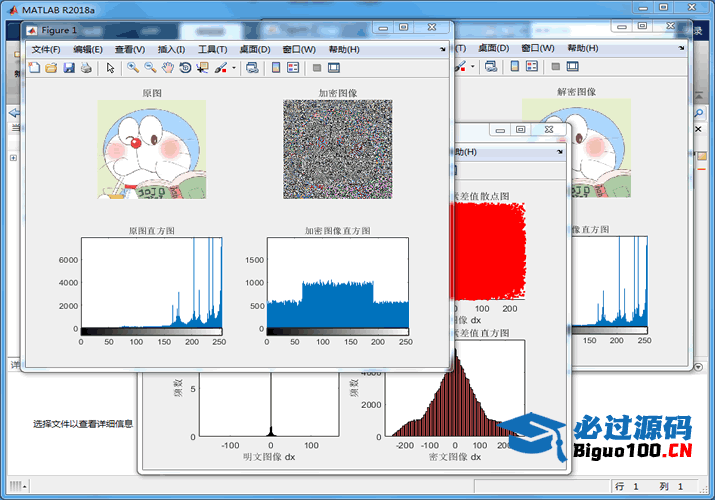Image resolution: width=715 pixels, height=500 pixels.
Task: Click the 解密图像 picture in the back figure
Action: click(599, 148)
